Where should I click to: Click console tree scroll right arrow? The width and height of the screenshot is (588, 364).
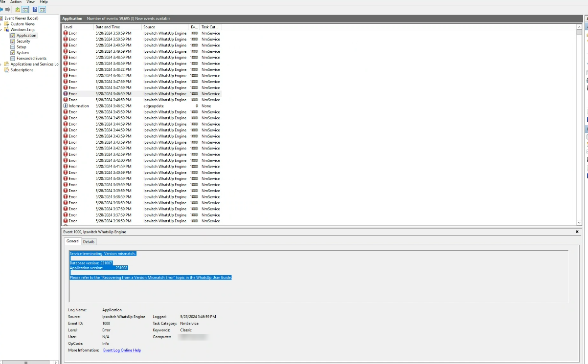pyautogui.click(x=56, y=362)
